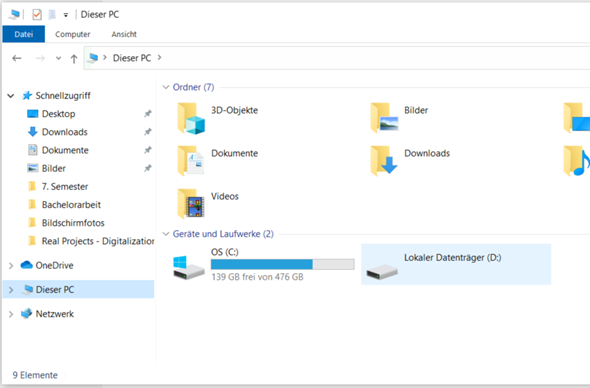Click the PC system icon in title bar
590x388 pixels.
pos(14,14)
